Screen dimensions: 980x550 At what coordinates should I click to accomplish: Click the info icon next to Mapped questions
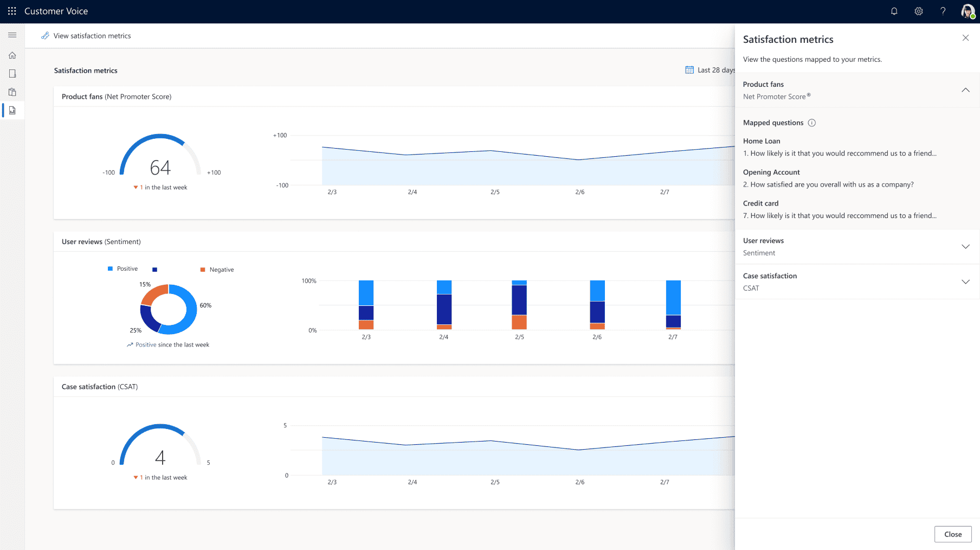pos(811,123)
